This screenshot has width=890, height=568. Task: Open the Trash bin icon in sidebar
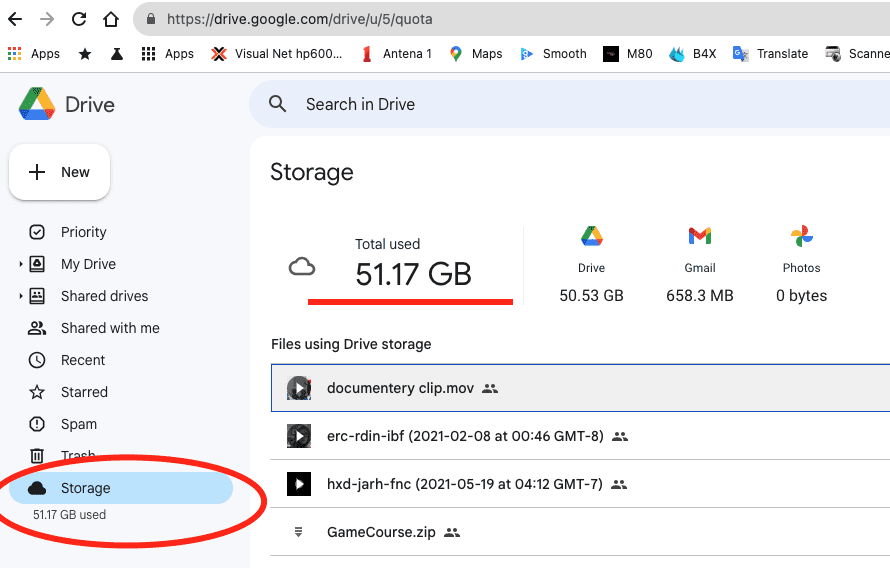coord(37,456)
